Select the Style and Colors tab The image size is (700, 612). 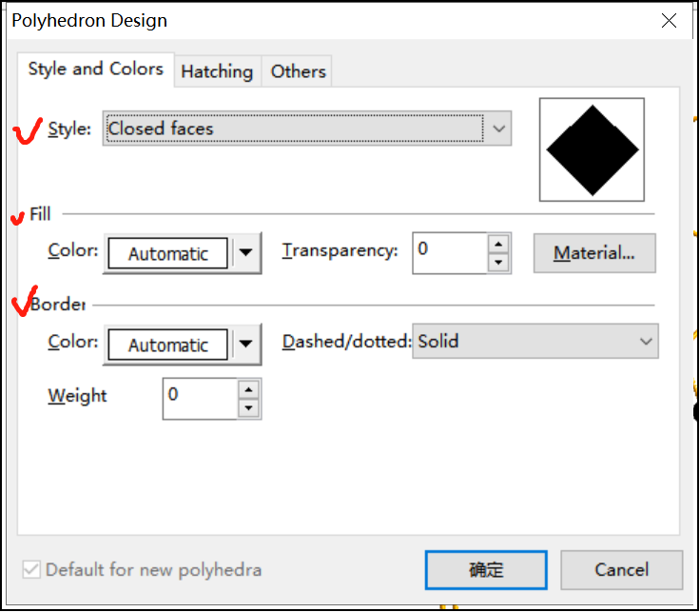click(x=95, y=69)
